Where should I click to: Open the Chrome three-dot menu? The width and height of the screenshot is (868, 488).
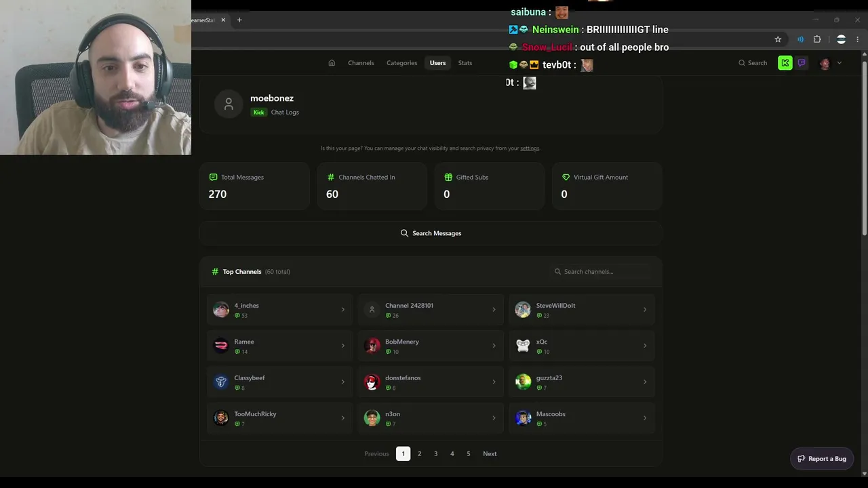tap(857, 39)
